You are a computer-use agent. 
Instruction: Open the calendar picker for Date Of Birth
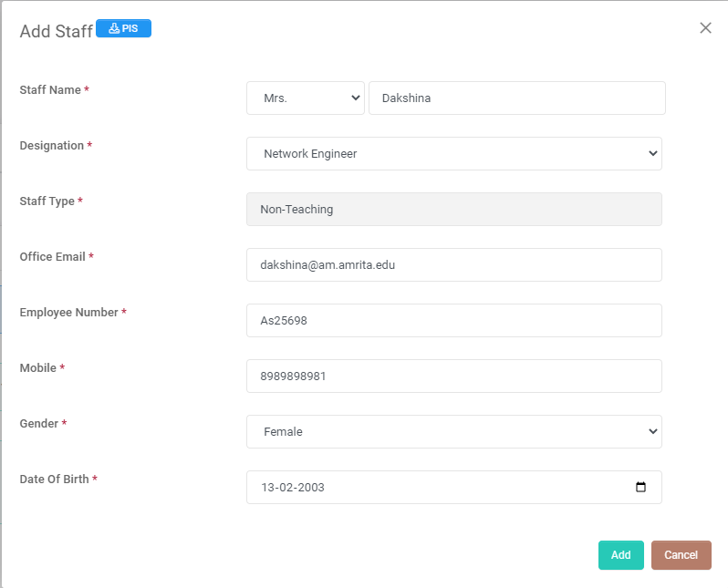click(640, 487)
